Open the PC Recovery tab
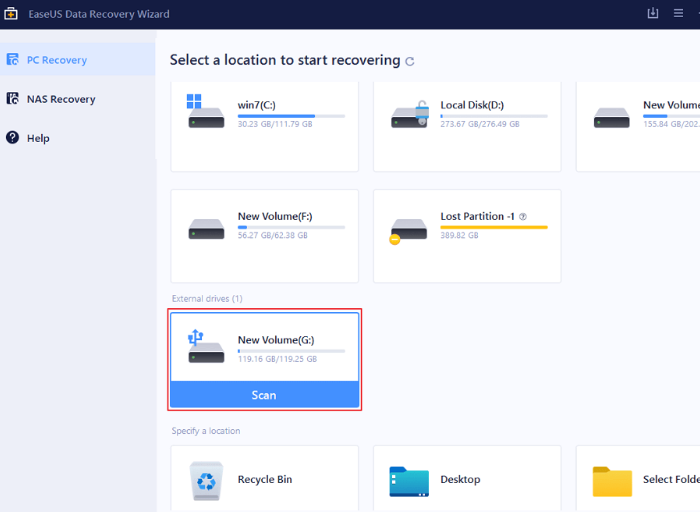Image resolution: width=700 pixels, height=512 pixels. point(56,60)
